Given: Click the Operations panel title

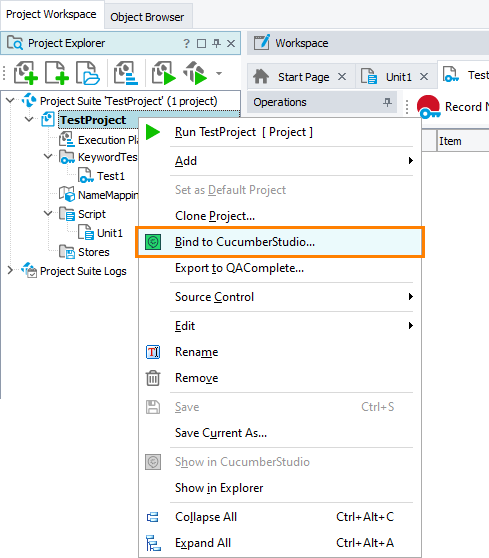Looking at the screenshot, I should [280, 102].
